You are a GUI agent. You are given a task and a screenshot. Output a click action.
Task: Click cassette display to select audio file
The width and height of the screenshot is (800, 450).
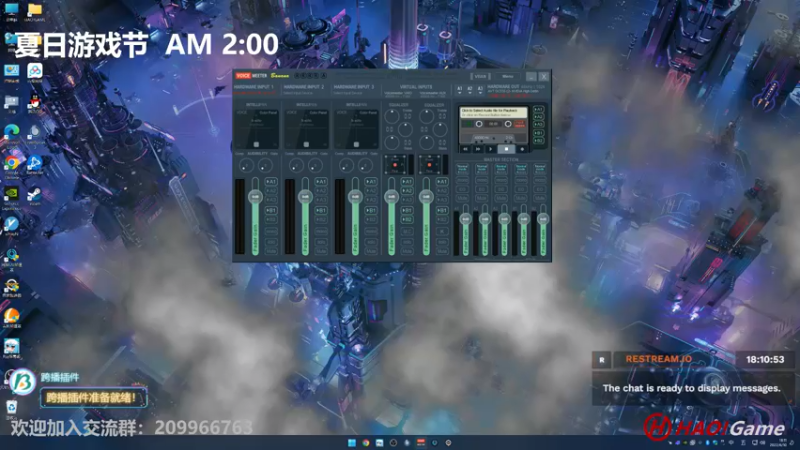[494, 112]
